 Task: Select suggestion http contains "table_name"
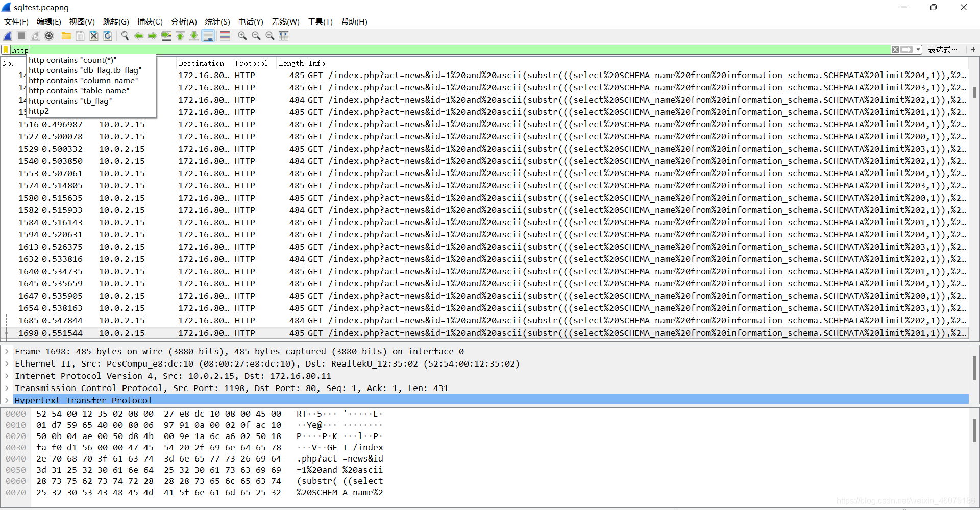point(91,91)
